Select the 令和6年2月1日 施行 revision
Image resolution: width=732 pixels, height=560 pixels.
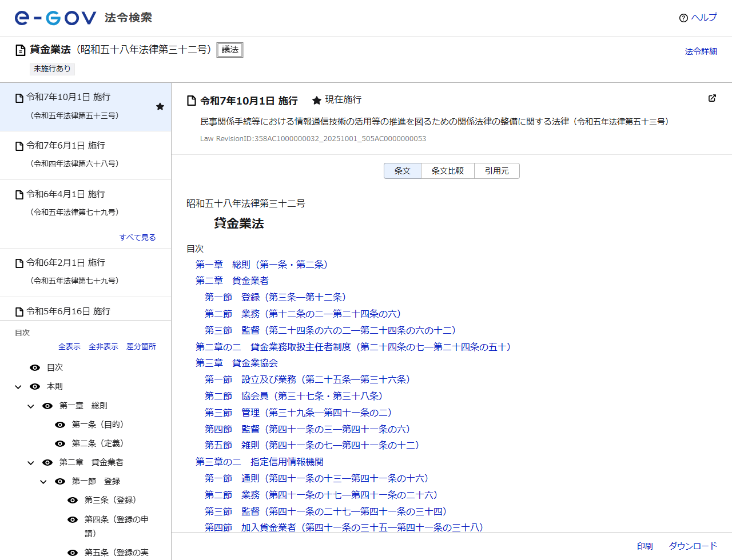tap(86, 273)
